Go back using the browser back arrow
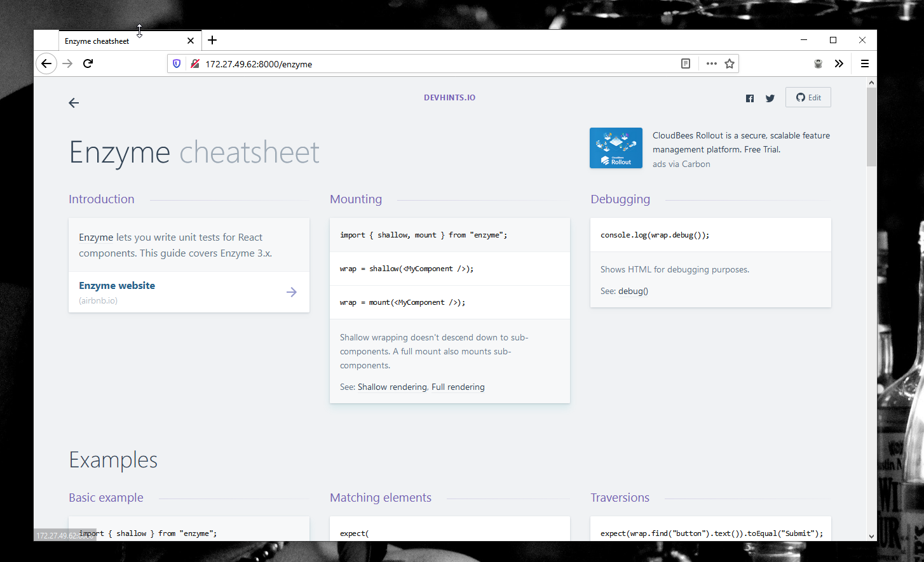The image size is (924, 562). (46, 64)
